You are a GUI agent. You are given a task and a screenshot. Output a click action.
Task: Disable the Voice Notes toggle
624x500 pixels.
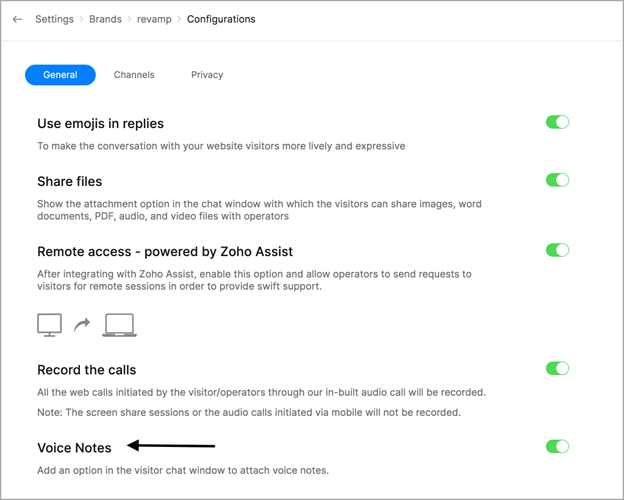[x=557, y=446]
